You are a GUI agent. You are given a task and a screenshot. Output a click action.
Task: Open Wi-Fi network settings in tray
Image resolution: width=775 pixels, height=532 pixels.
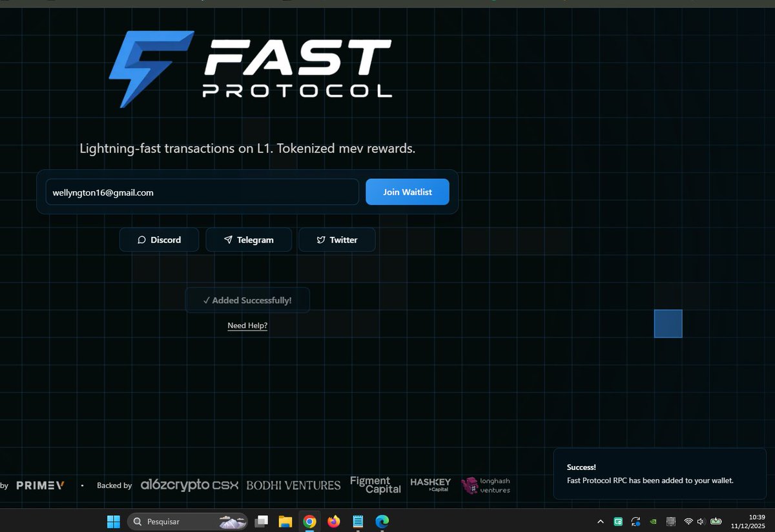click(688, 521)
